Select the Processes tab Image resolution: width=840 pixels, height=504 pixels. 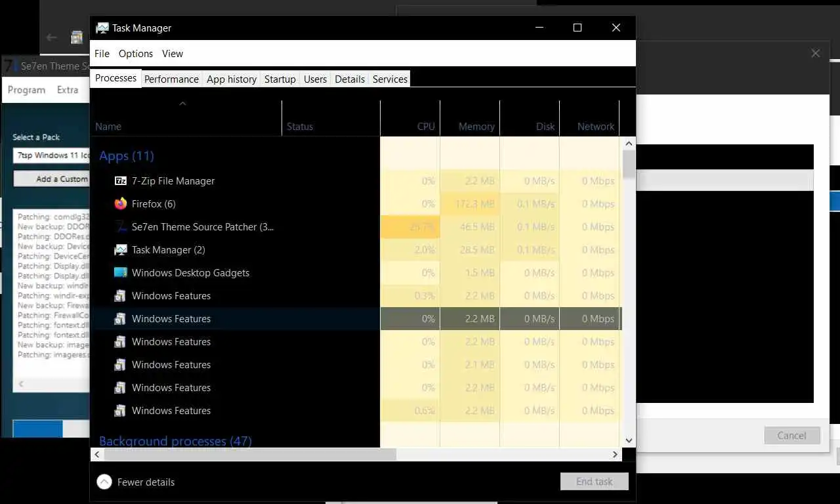(x=115, y=78)
